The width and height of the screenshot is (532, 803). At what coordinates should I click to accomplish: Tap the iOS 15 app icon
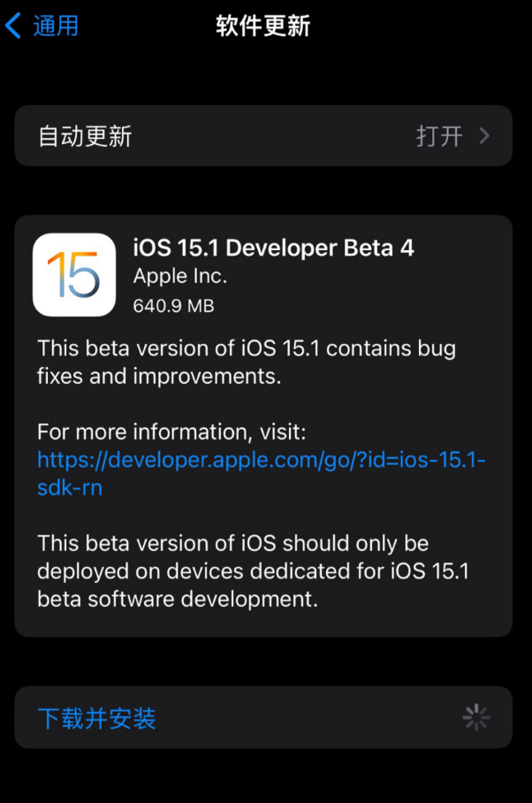click(74, 274)
